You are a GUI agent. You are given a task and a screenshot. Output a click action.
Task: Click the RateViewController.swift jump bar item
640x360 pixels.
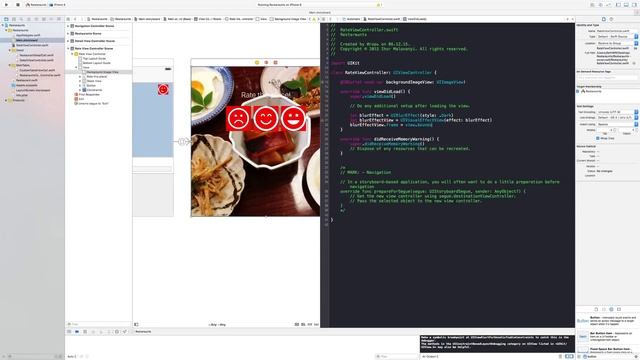[382, 19]
